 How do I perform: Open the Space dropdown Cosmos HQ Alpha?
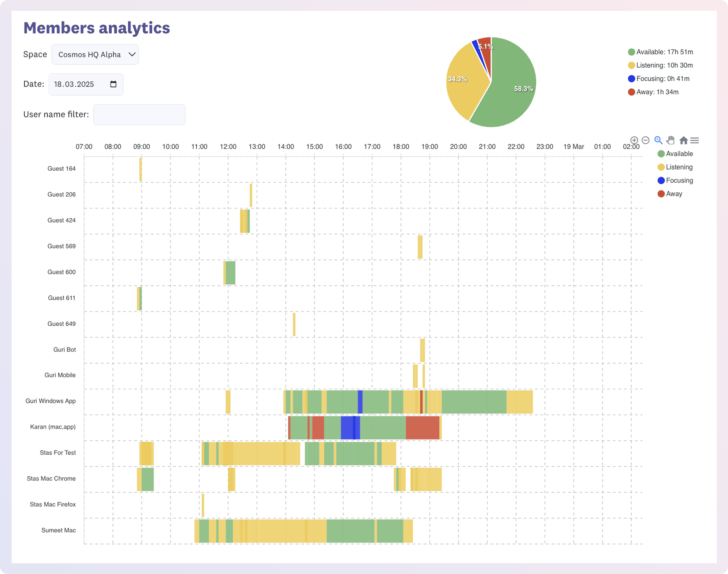(x=95, y=54)
